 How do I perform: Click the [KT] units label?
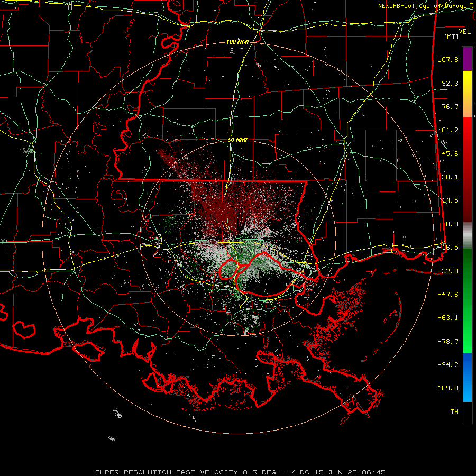pos(452,36)
